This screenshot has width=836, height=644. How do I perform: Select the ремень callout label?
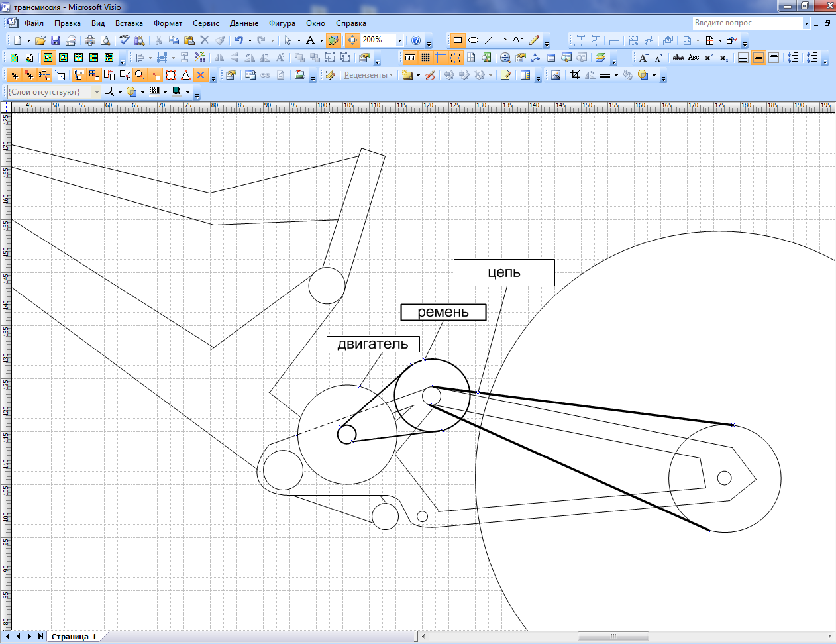pos(443,312)
